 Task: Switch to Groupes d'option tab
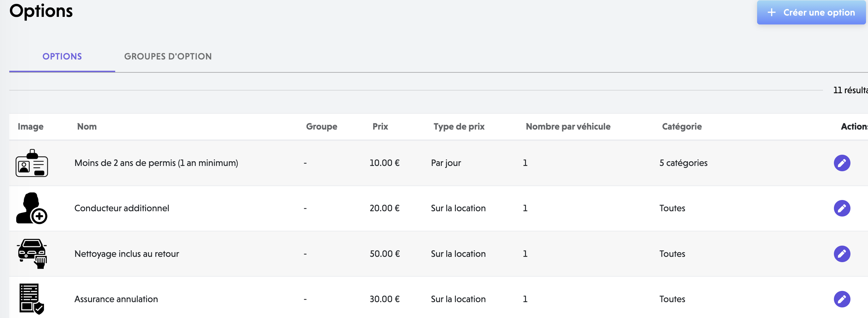(x=168, y=57)
